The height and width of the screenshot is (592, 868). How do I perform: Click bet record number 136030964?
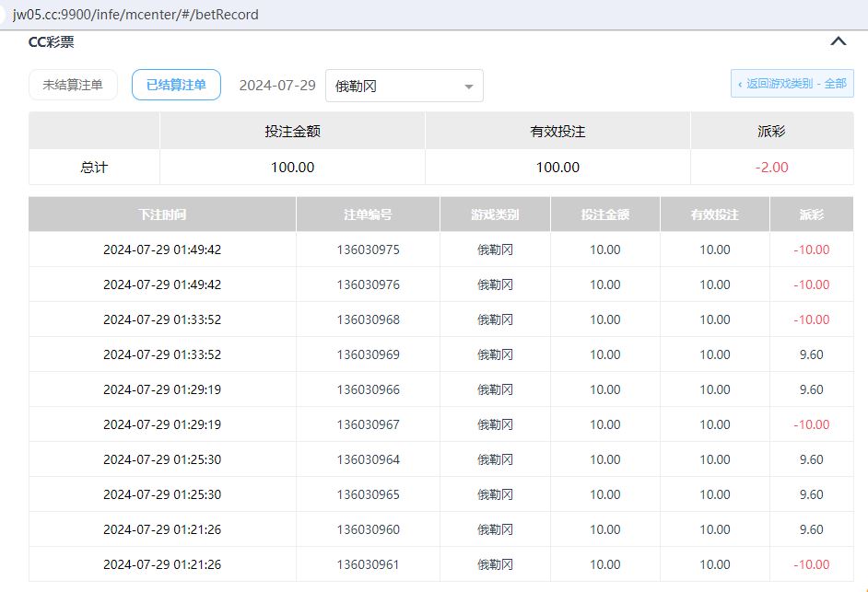(368, 459)
